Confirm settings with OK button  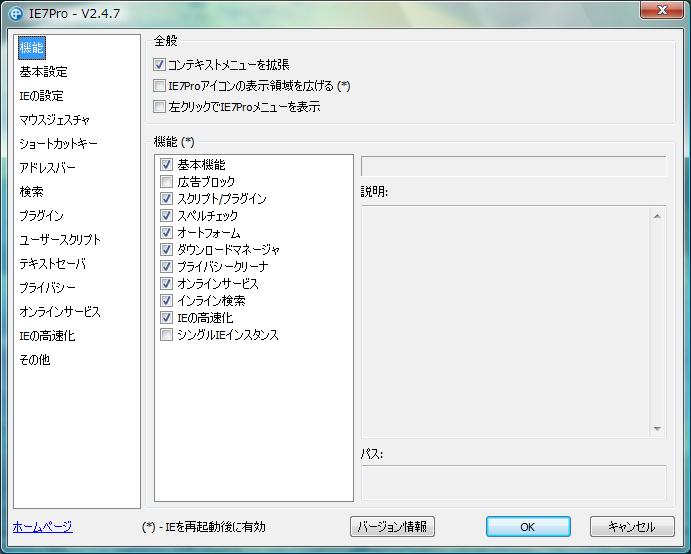[x=528, y=527]
